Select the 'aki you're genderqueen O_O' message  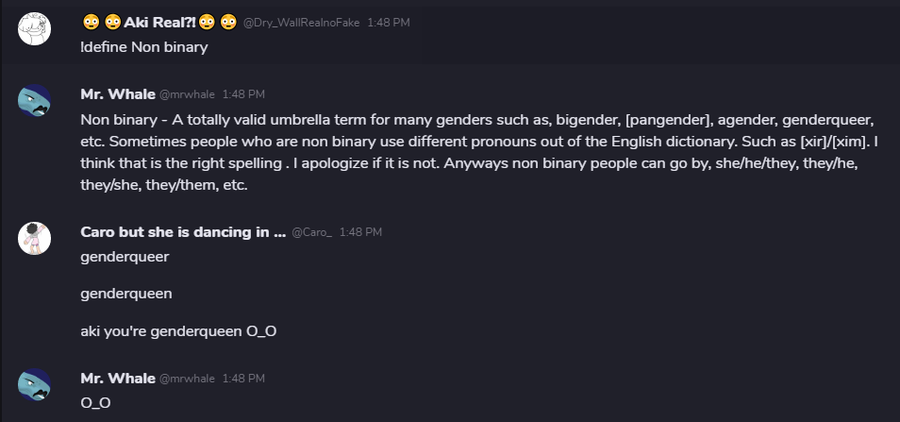[x=178, y=331]
